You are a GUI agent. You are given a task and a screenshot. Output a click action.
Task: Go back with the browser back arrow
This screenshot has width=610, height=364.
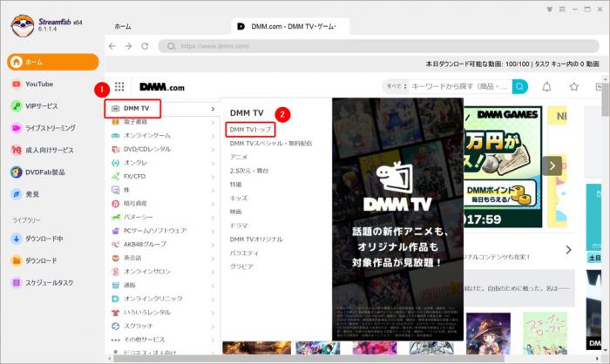[112, 46]
